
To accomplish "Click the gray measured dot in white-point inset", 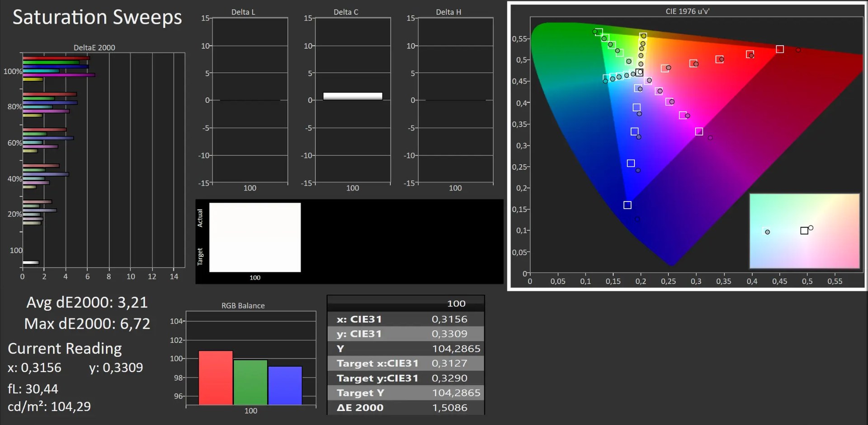I will point(767,232).
